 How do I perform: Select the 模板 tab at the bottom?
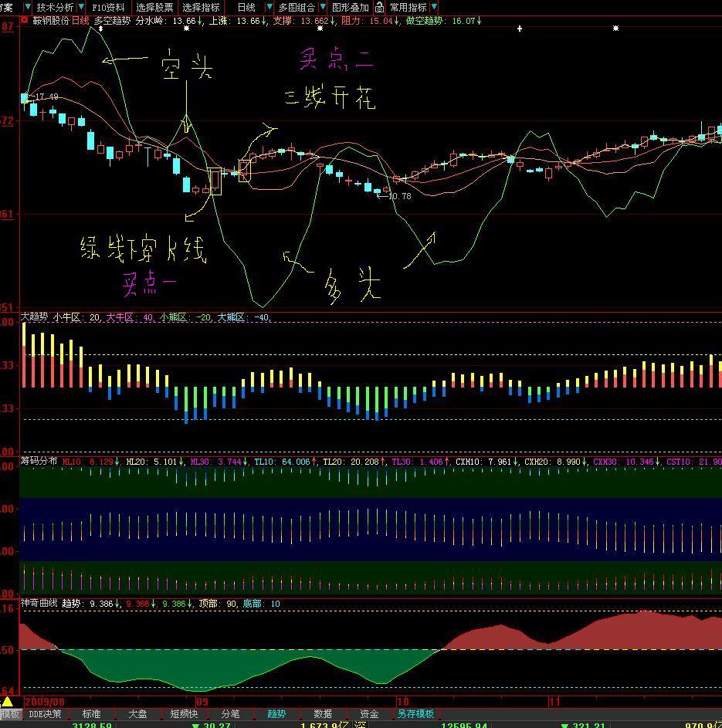tap(10, 713)
